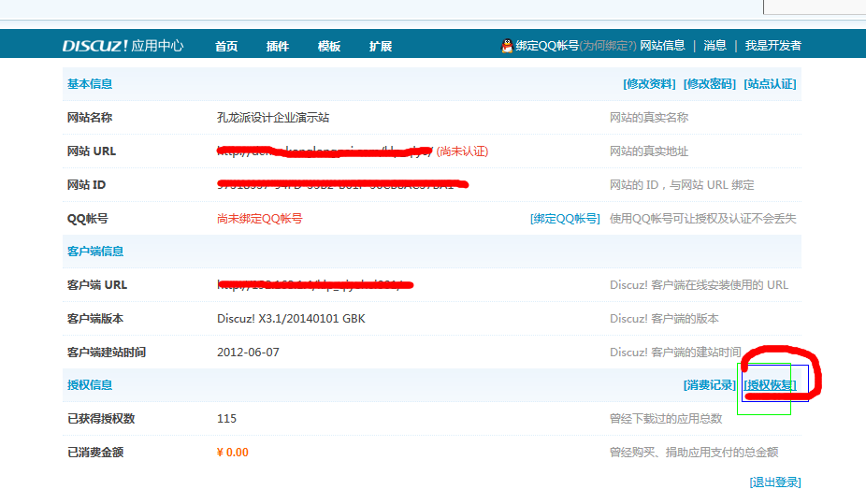
Task: Open the 插件 nav item
Action: (x=278, y=46)
